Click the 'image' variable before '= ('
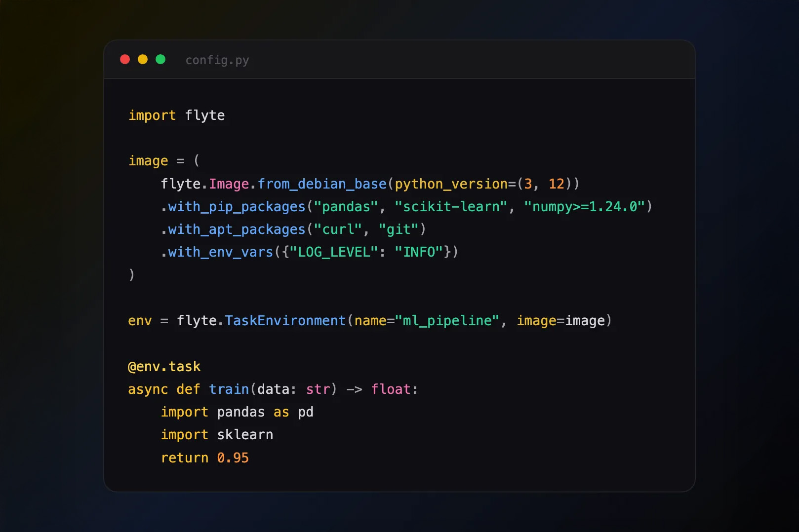Screen dimensions: 799x532 (148, 161)
